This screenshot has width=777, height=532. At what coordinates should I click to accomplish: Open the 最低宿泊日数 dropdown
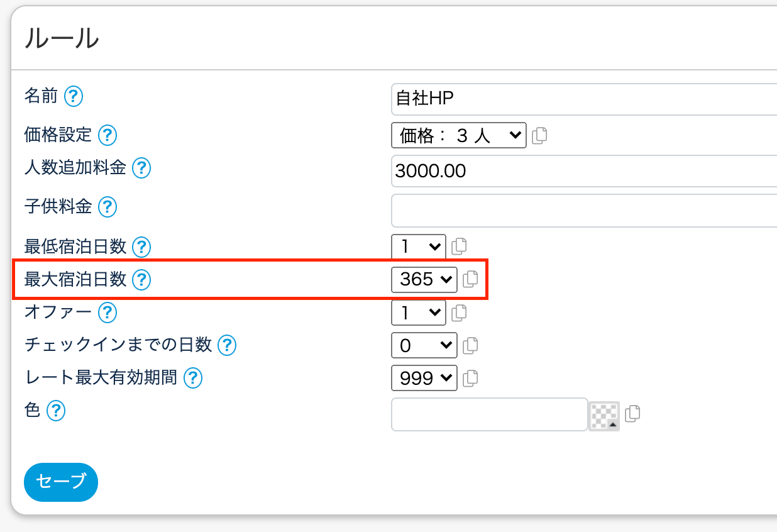tap(418, 246)
